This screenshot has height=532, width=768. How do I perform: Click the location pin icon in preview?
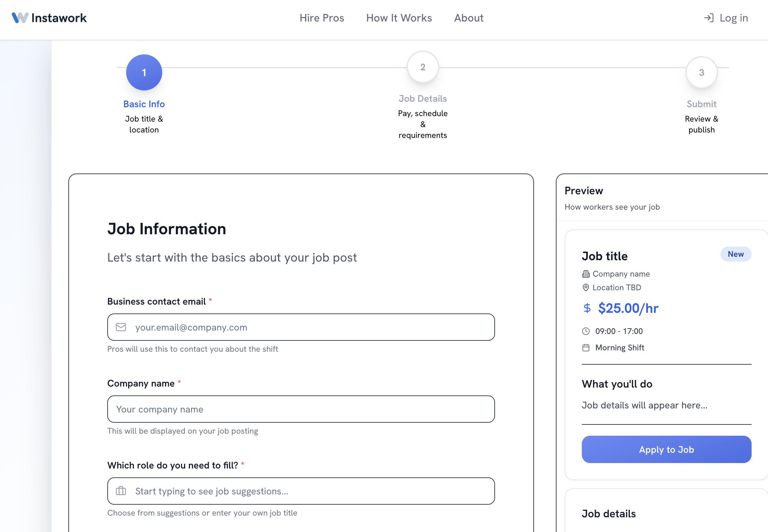coord(586,288)
